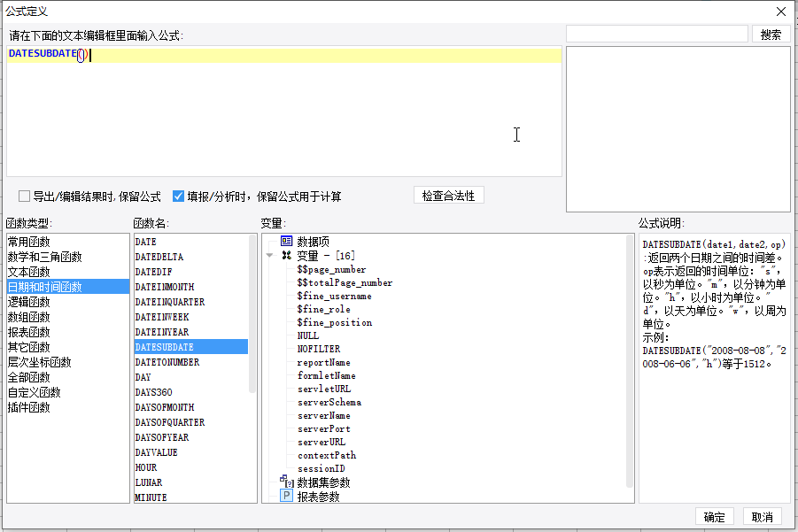Select 报表函数 function type
Screen dimensions: 798x532
tap(67, 332)
